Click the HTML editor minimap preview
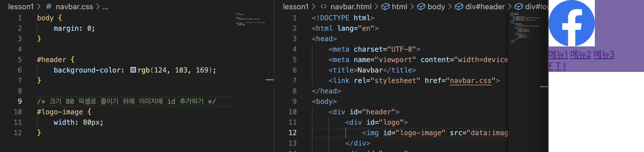 point(525,28)
